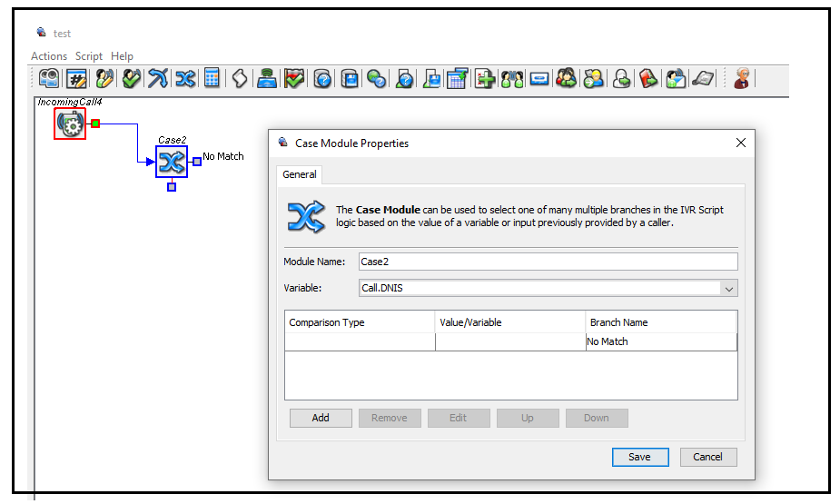Open the Actions menu
840x504 pixels.
coord(49,56)
